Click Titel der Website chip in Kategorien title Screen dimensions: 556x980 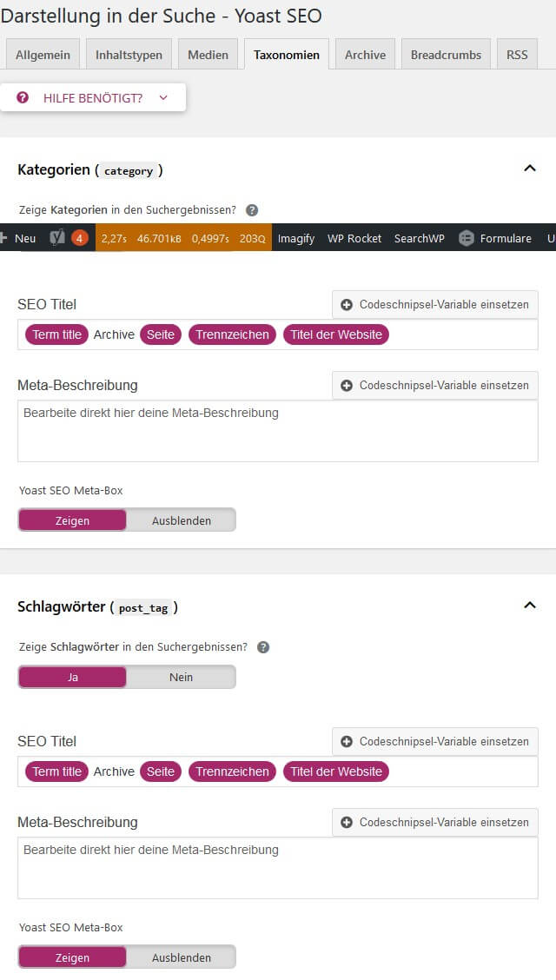pyautogui.click(x=336, y=334)
